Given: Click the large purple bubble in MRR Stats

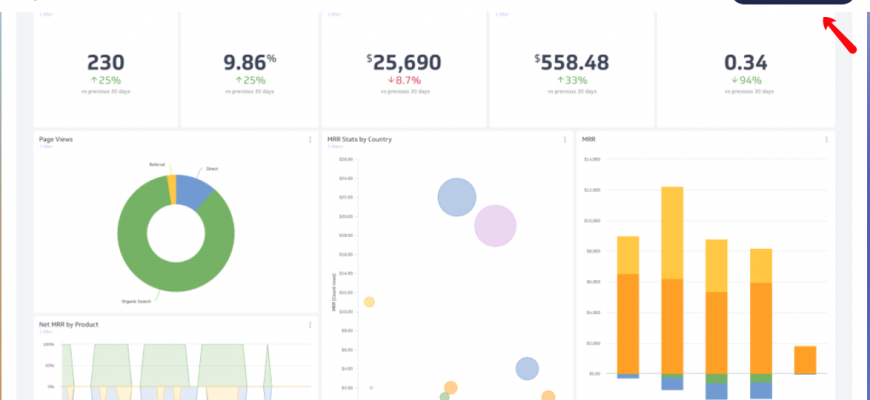Looking at the screenshot, I should [495, 226].
